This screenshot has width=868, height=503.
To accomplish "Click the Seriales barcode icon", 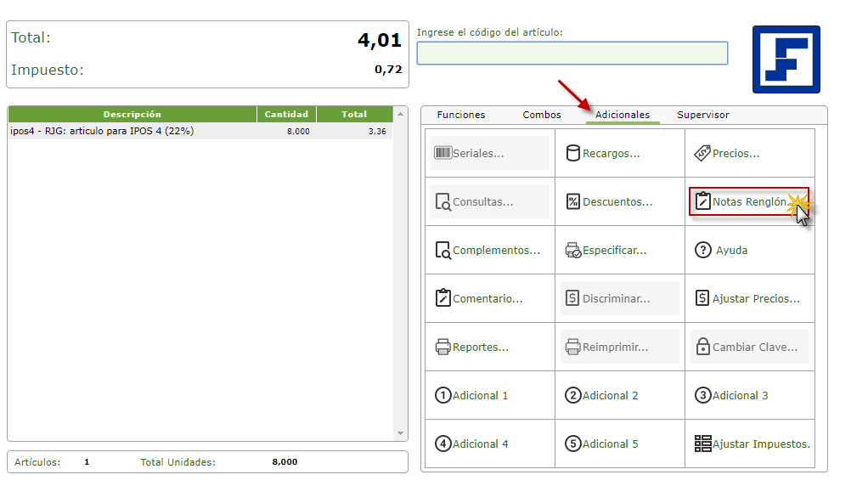I will pyautogui.click(x=442, y=153).
